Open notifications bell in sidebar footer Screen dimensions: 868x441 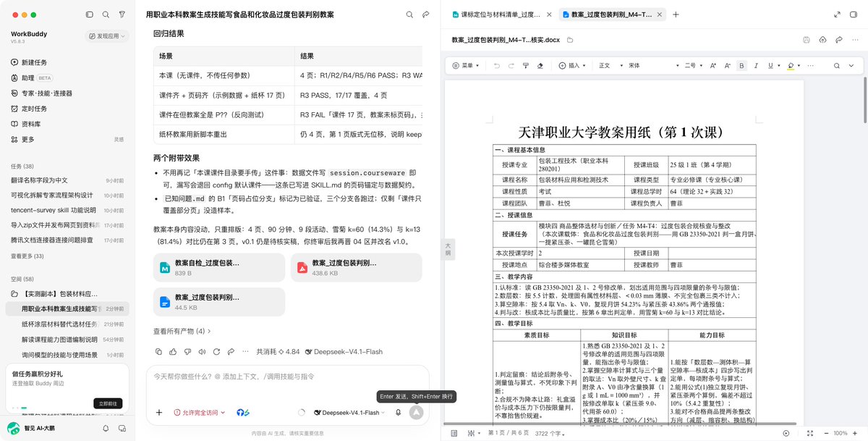106,429
